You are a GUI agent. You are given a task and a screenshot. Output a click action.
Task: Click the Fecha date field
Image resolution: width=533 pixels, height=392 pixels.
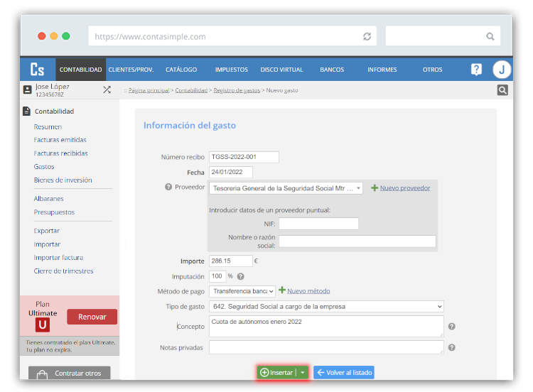(230, 172)
